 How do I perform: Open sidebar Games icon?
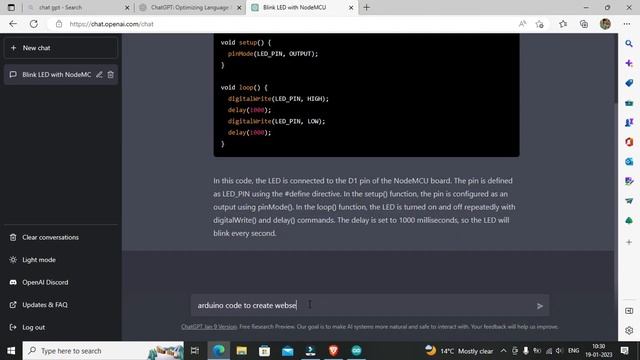[629, 122]
